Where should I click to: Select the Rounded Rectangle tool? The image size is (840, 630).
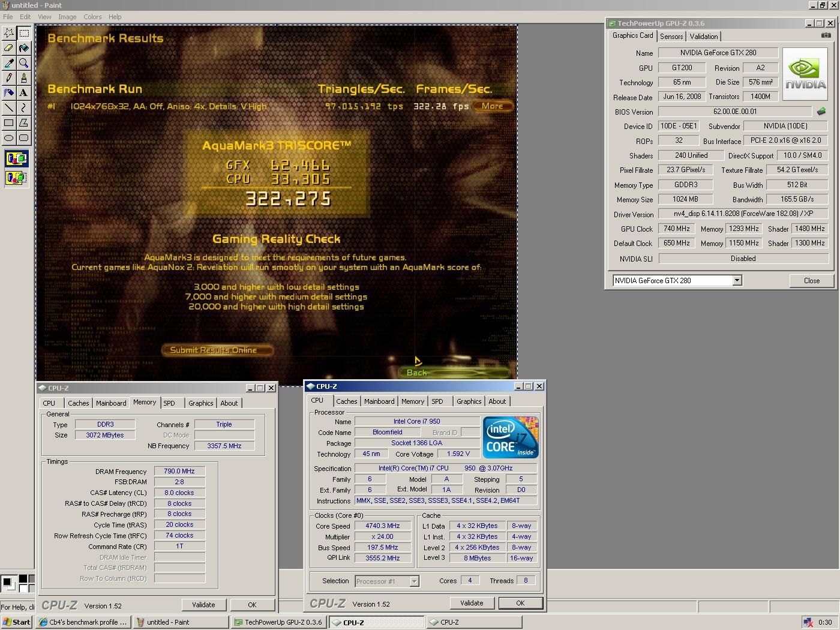tap(24, 137)
